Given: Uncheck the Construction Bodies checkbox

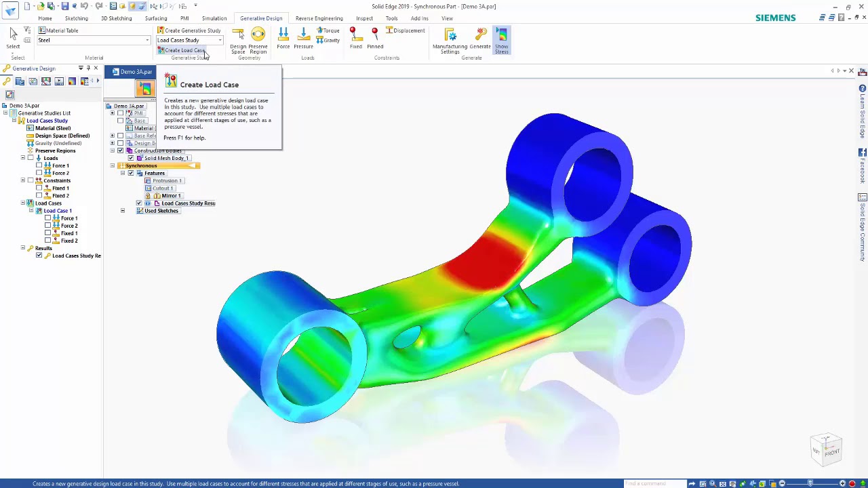Looking at the screenshot, I should (121, 150).
